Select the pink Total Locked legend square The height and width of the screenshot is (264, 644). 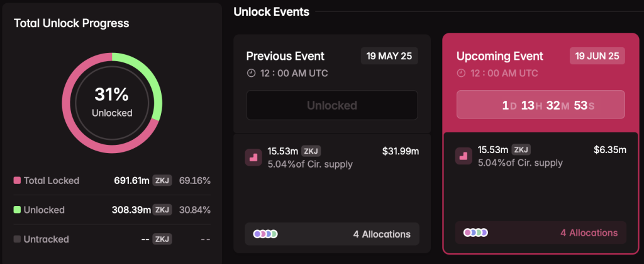point(17,180)
